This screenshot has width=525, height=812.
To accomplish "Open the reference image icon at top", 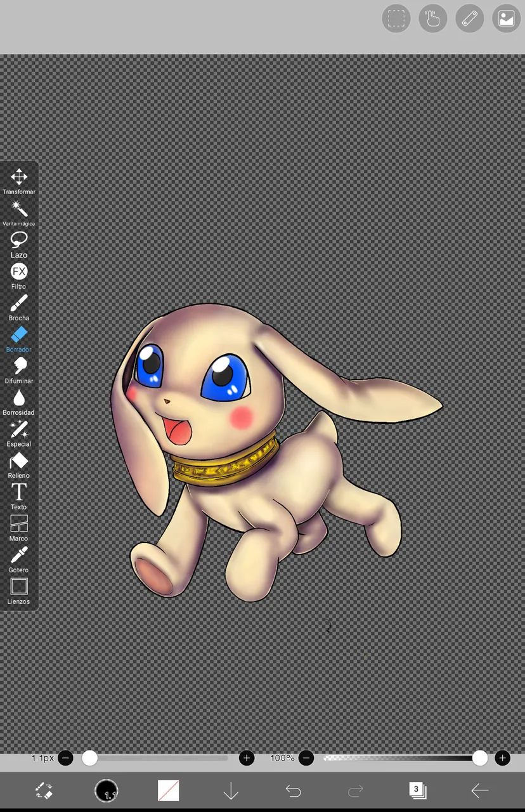I will click(507, 18).
